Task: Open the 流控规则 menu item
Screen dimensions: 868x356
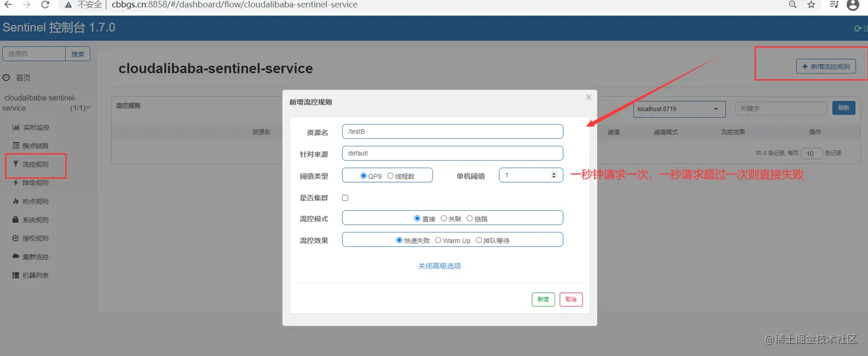Action: click(36, 164)
